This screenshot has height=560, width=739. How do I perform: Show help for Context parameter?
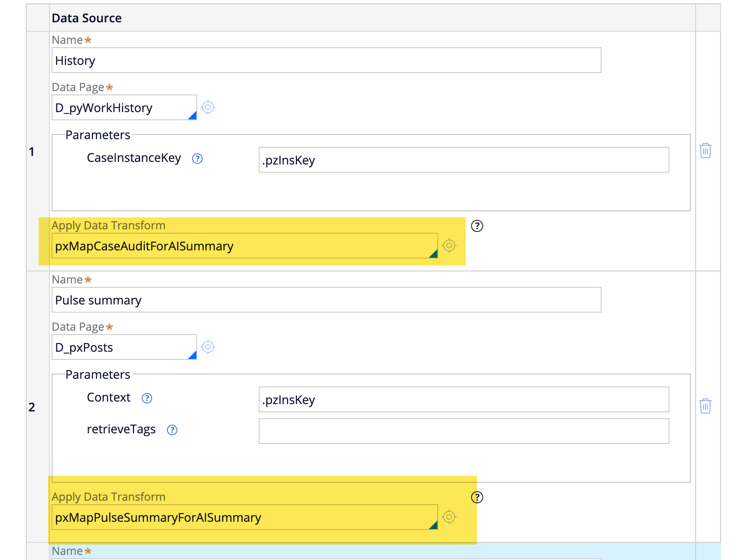point(147,399)
